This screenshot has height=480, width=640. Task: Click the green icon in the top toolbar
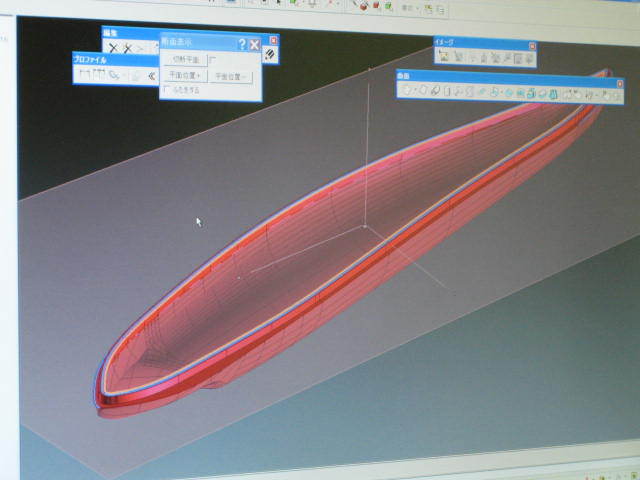pos(388,6)
